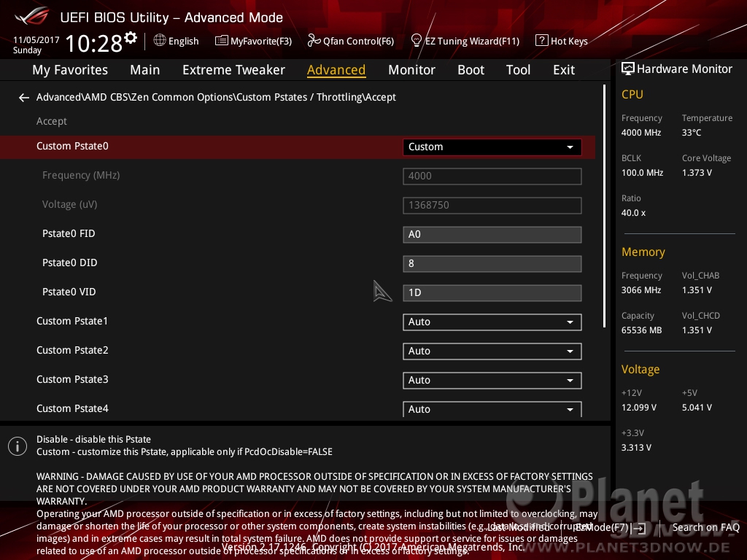Screen dimensions: 747x560
Task: Select the Advanced tab
Action: [336, 70]
